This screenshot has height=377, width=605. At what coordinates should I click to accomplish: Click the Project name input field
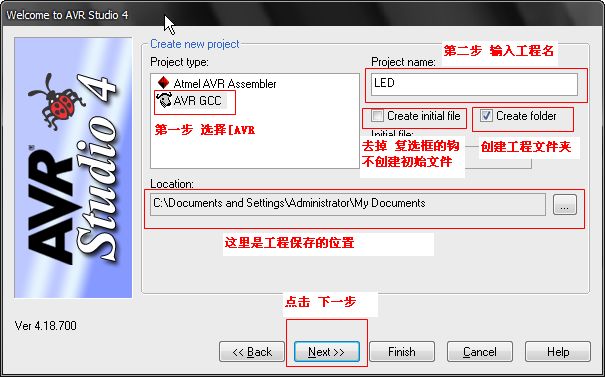pos(474,84)
